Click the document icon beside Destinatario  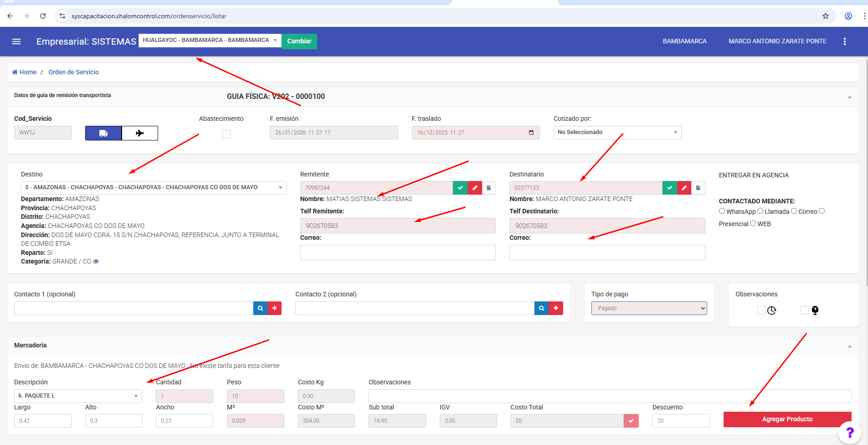698,188
